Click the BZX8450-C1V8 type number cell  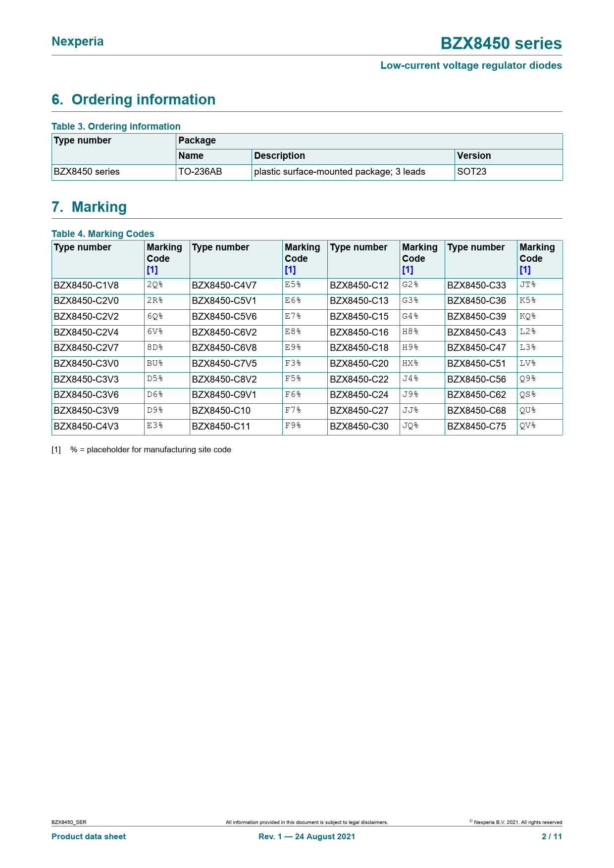[x=86, y=286]
